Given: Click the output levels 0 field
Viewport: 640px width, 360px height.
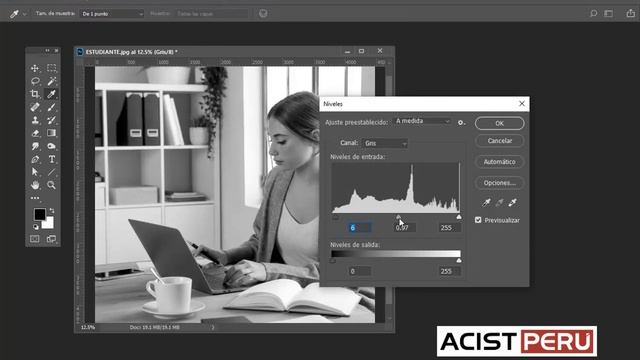Looking at the screenshot, I should [x=360, y=271].
